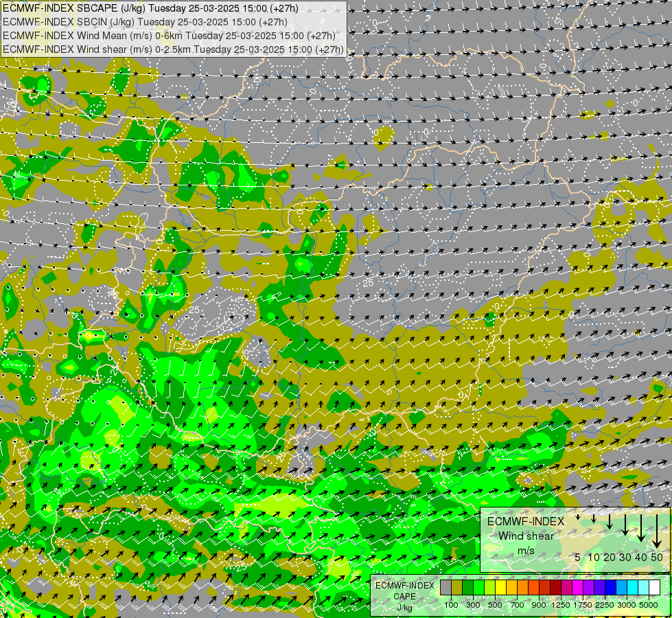Screen dimensions: 672x618
Task: Click the 'CAPE' legend heading
Action: click(x=404, y=597)
